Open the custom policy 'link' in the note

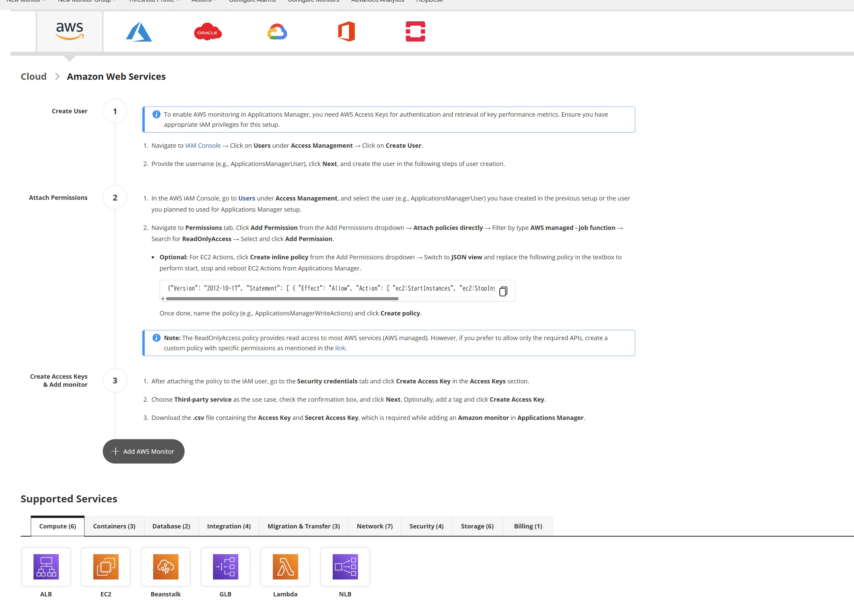[x=340, y=348]
